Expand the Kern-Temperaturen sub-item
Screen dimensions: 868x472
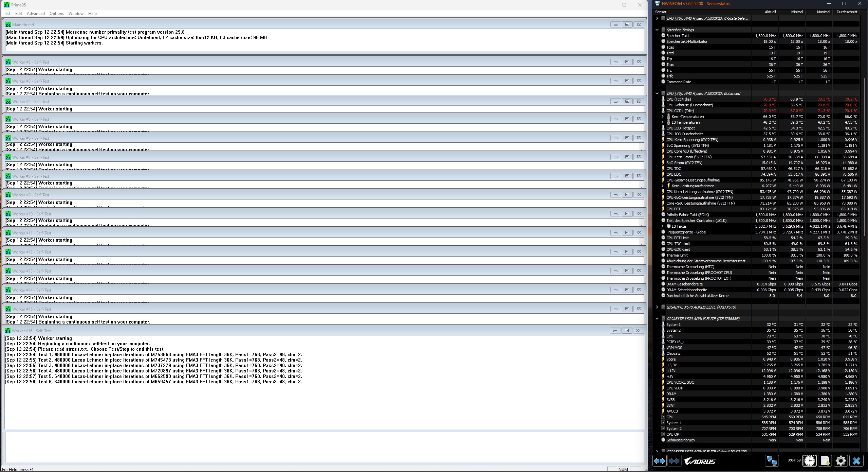[662, 117]
